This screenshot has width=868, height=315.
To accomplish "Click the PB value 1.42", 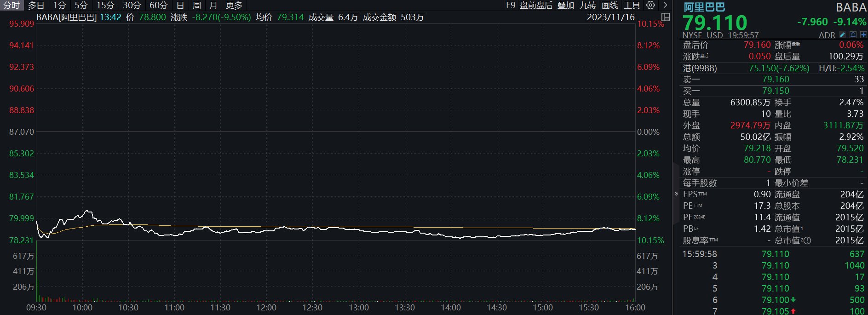I will (762, 229).
